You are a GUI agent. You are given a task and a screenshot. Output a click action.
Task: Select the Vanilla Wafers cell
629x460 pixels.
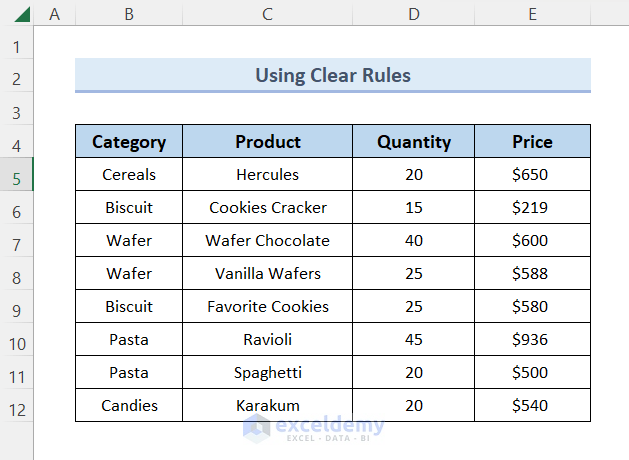pos(267,274)
